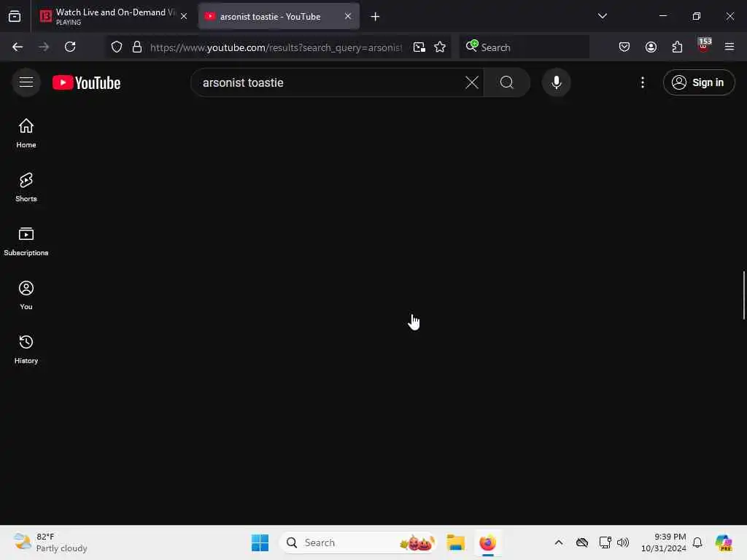
Task: Open the Copilot preview taskbar icon
Action: pyautogui.click(x=724, y=542)
